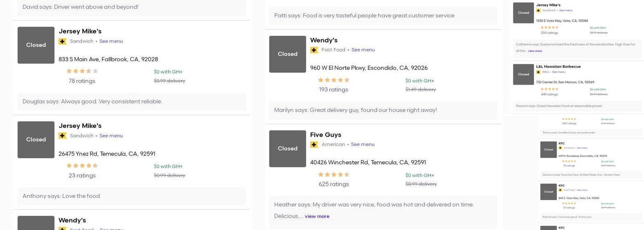The width and height of the screenshot is (644, 230).
Task: Open the Five Guys See menu link
Action: click(x=362, y=144)
